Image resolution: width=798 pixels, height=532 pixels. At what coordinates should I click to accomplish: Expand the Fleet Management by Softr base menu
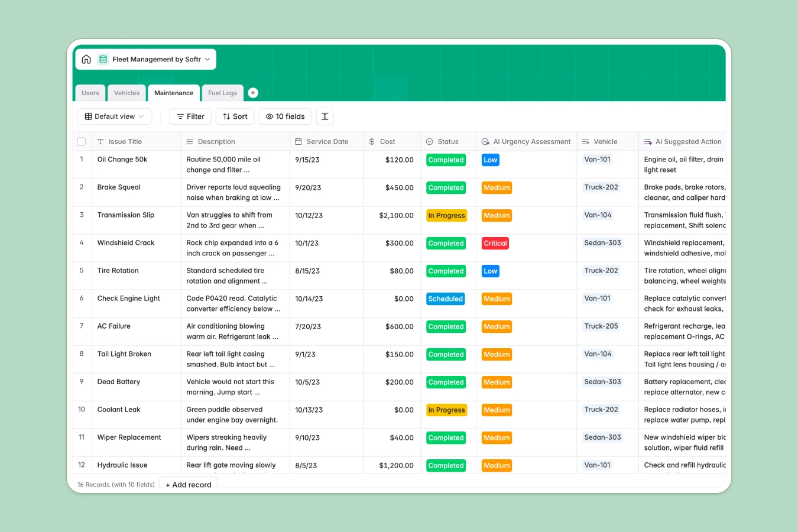point(207,59)
